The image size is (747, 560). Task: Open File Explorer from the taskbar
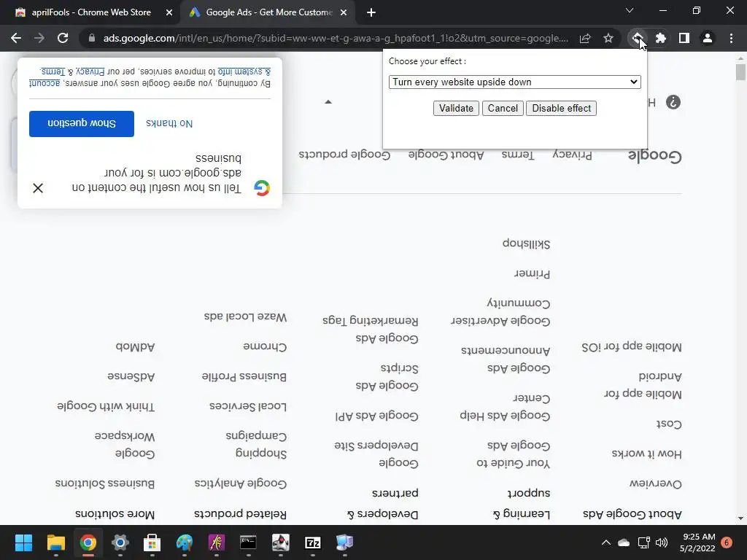(x=55, y=542)
